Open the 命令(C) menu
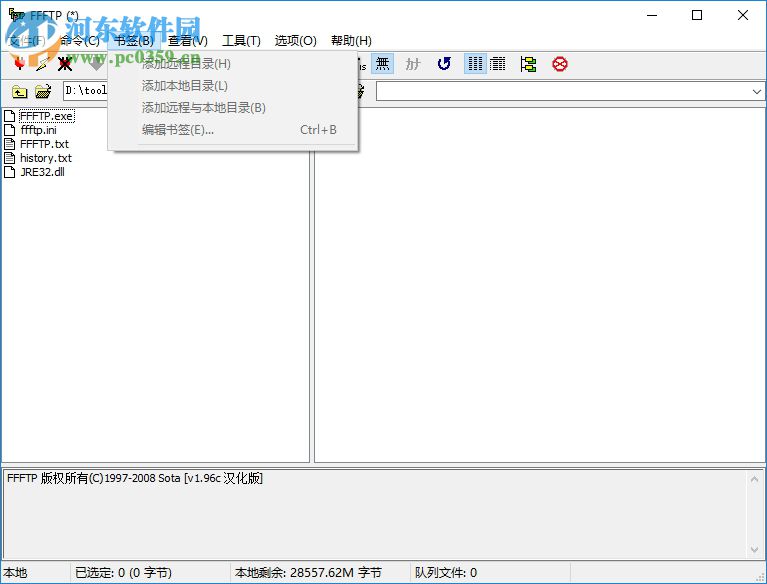Image resolution: width=767 pixels, height=584 pixels. point(80,41)
